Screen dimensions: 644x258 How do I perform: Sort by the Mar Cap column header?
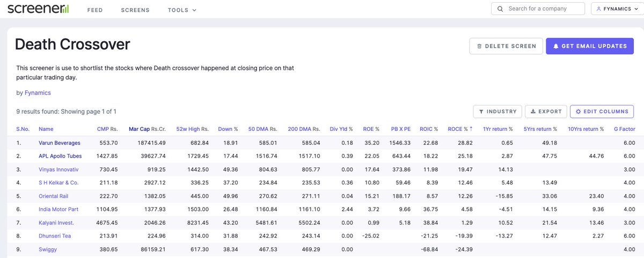(x=147, y=129)
